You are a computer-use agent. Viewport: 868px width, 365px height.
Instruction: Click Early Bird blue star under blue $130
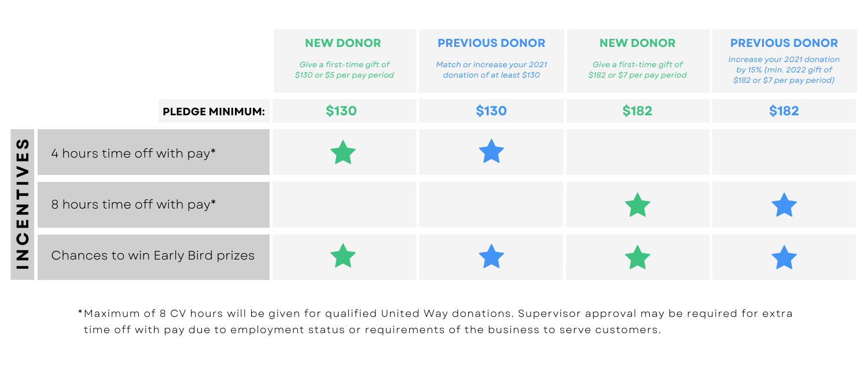click(x=491, y=257)
